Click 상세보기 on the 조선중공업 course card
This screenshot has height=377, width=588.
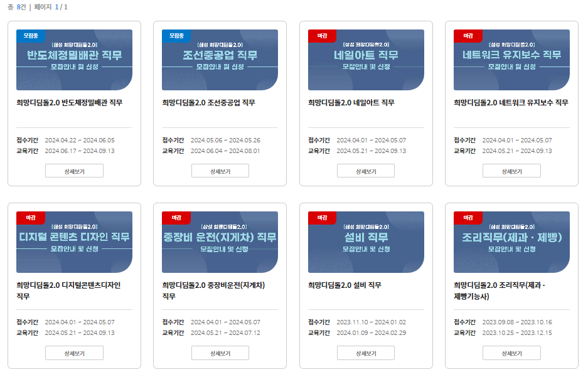click(220, 170)
